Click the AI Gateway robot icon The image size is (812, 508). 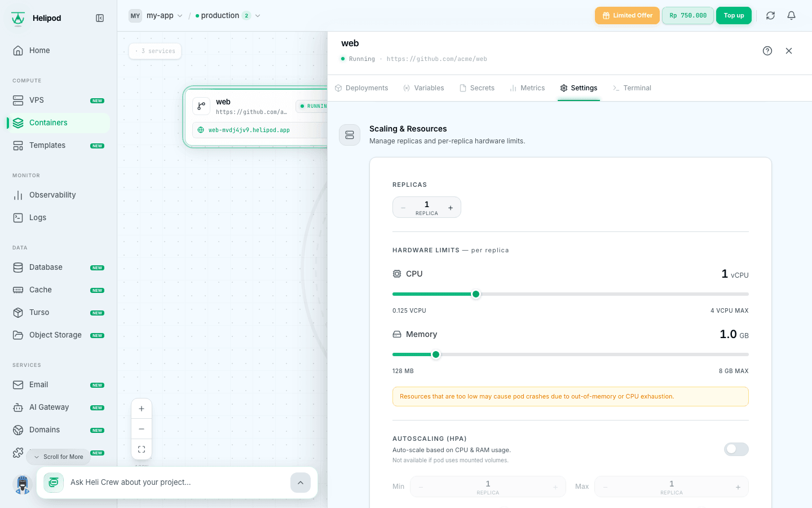(x=18, y=407)
